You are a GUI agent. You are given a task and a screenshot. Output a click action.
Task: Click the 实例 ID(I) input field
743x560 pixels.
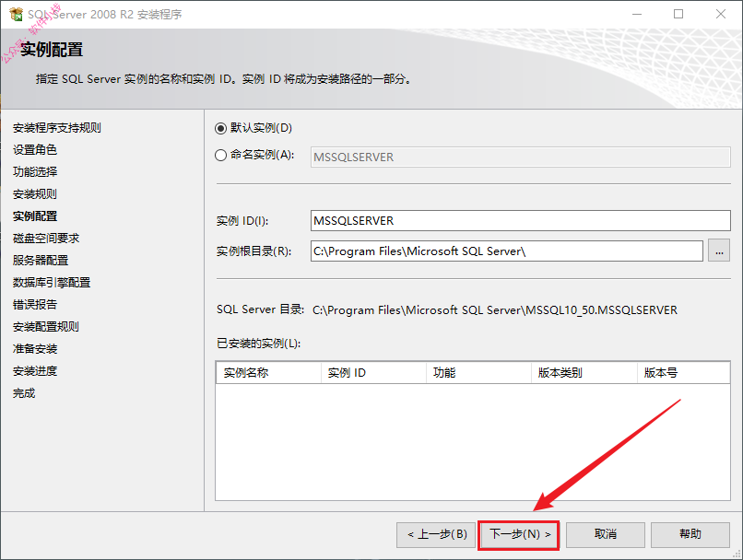point(520,220)
